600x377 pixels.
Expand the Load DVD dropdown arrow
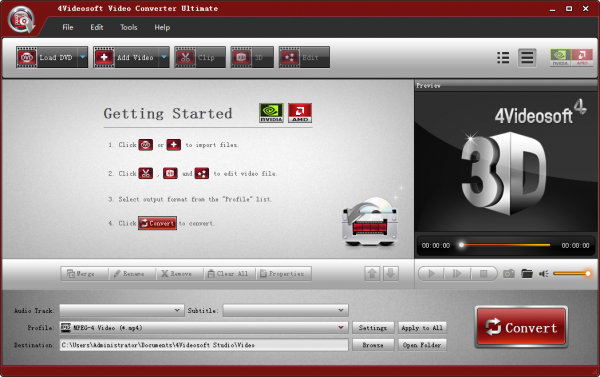tap(83, 57)
